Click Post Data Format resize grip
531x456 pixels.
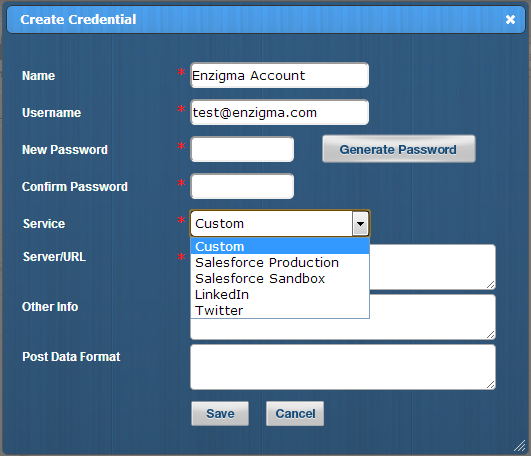[490, 384]
